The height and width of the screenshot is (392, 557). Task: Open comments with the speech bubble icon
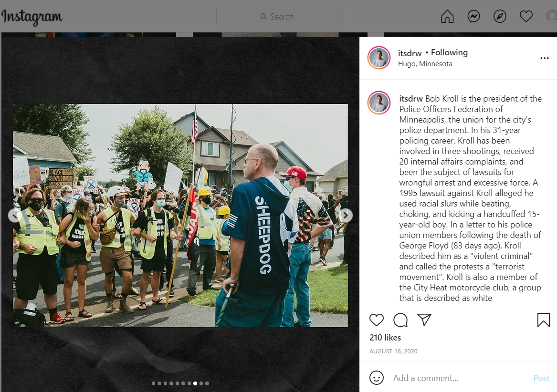[x=400, y=320]
